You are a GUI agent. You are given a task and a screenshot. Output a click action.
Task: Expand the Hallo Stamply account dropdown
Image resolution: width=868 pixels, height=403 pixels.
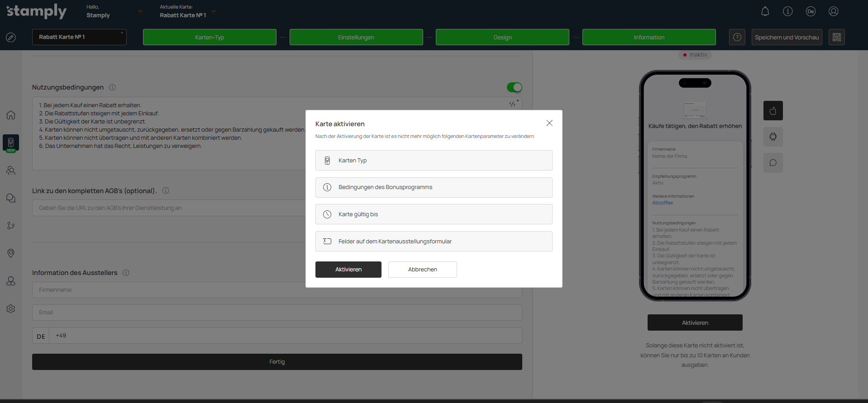click(140, 11)
